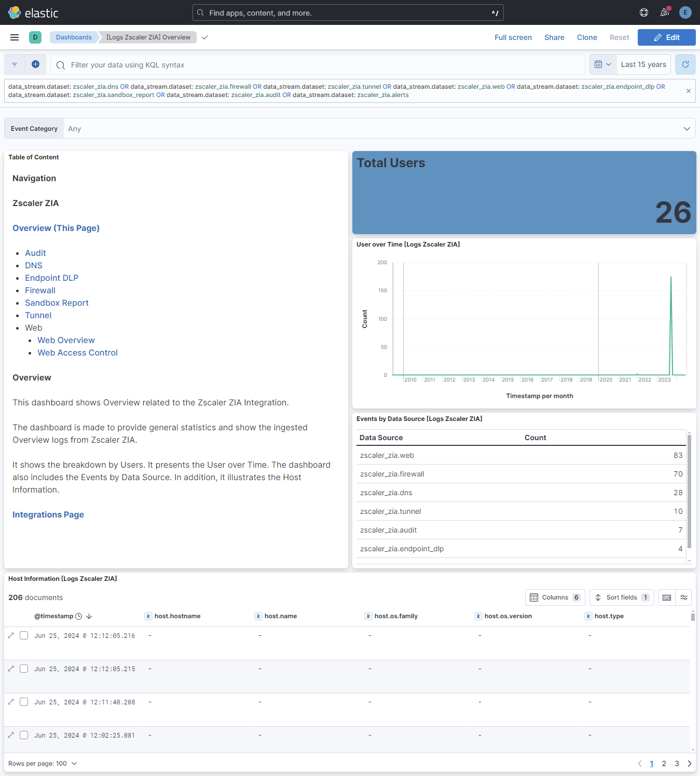The height and width of the screenshot is (776, 700).
Task: Select checkbox for 12:12:05.215 row
Action: click(24, 669)
